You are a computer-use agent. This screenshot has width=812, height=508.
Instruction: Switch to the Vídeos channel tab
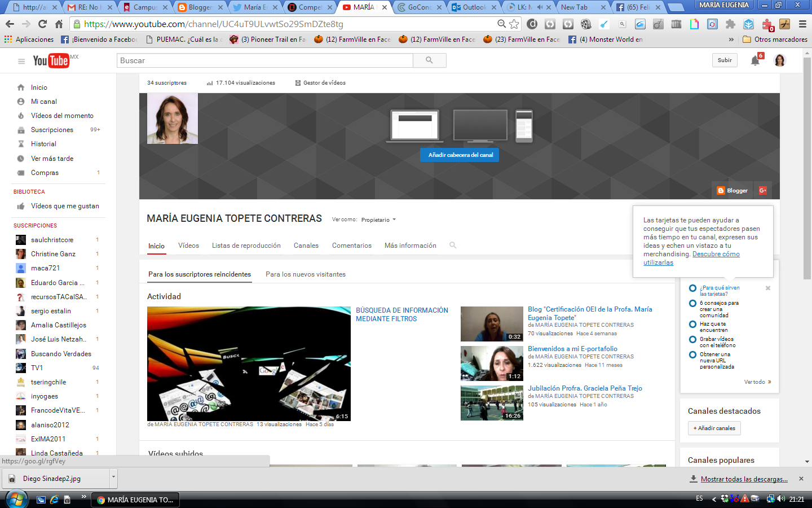[x=188, y=246]
